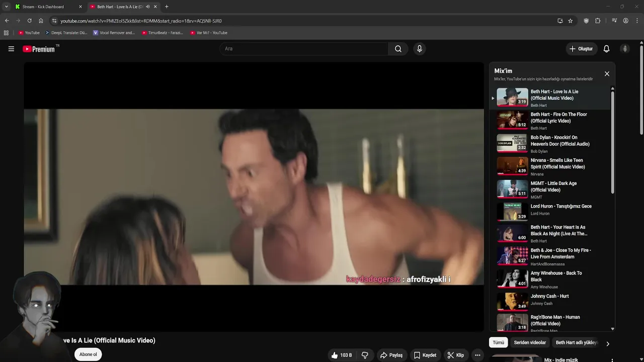Select the Tümü filter chip
This screenshot has height=362, width=644.
[498, 342]
